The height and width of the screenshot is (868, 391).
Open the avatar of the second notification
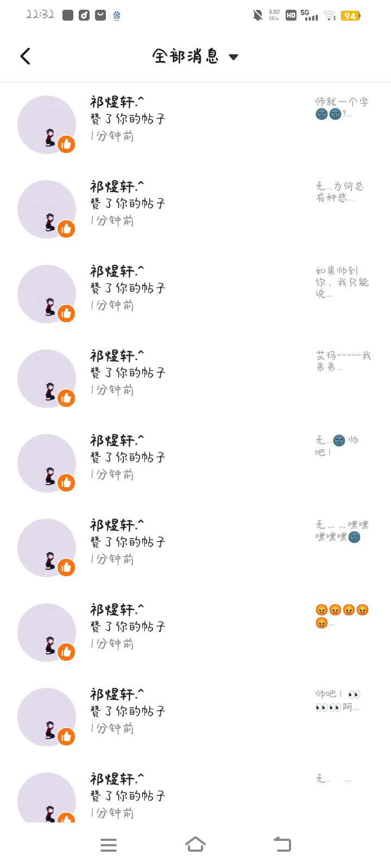click(47, 209)
